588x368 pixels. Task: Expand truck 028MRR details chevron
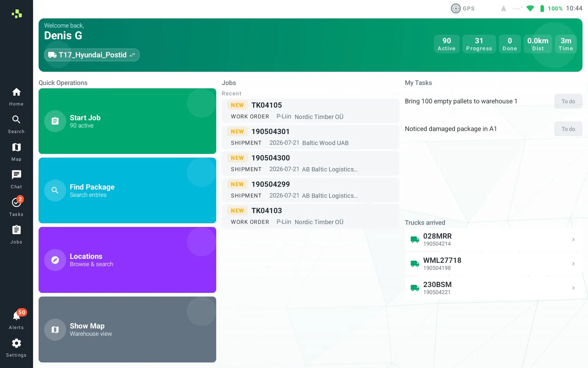(573, 240)
